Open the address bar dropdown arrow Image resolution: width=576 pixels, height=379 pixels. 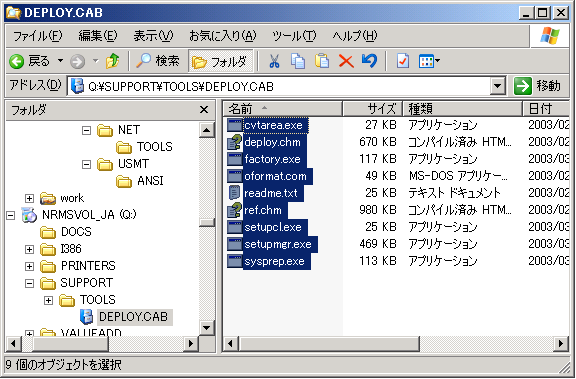(497, 86)
